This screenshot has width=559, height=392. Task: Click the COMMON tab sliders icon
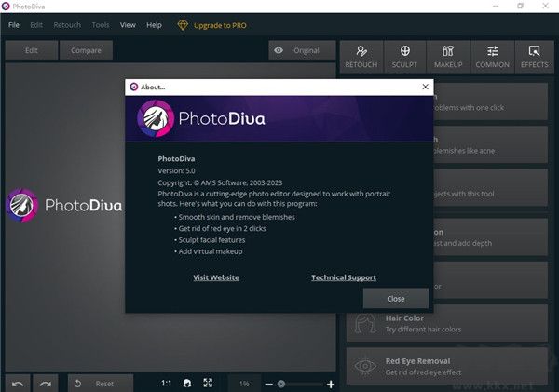(492, 51)
